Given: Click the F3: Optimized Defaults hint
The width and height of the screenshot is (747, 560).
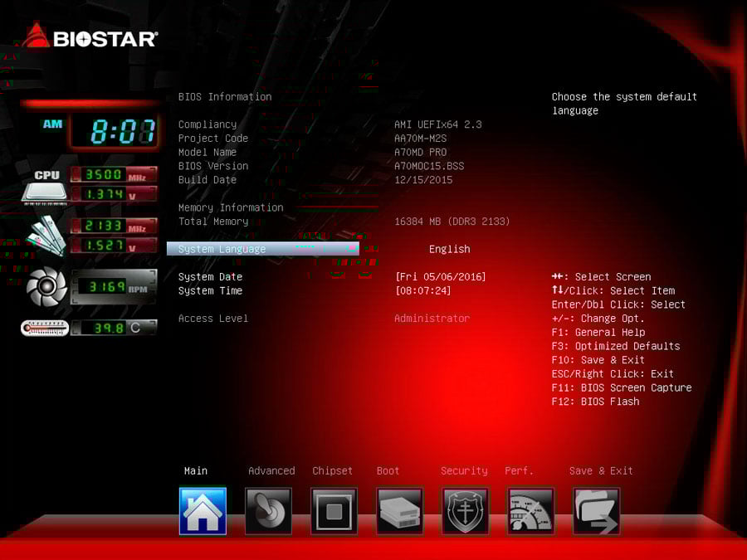Looking at the screenshot, I should coord(616,346).
